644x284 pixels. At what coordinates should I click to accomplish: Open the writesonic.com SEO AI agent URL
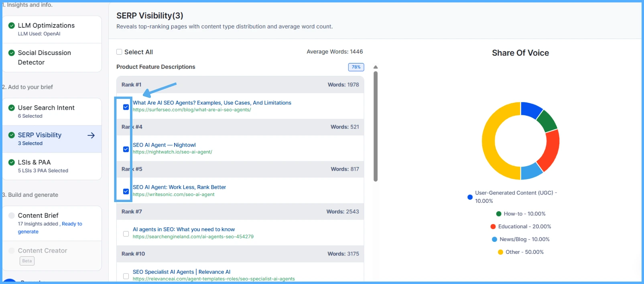[x=173, y=194]
